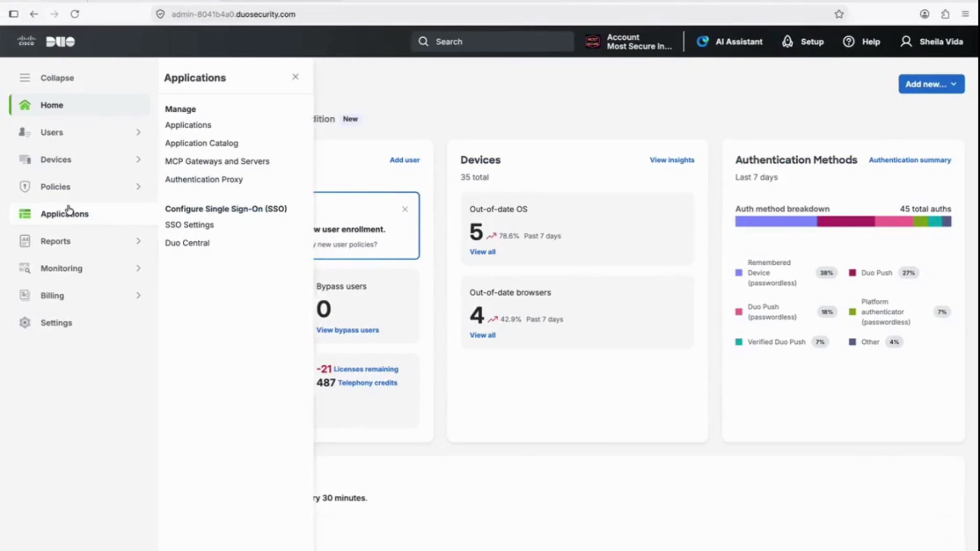Screen dimensions: 980x551
Task: Click the Add user link
Action: click(x=404, y=160)
